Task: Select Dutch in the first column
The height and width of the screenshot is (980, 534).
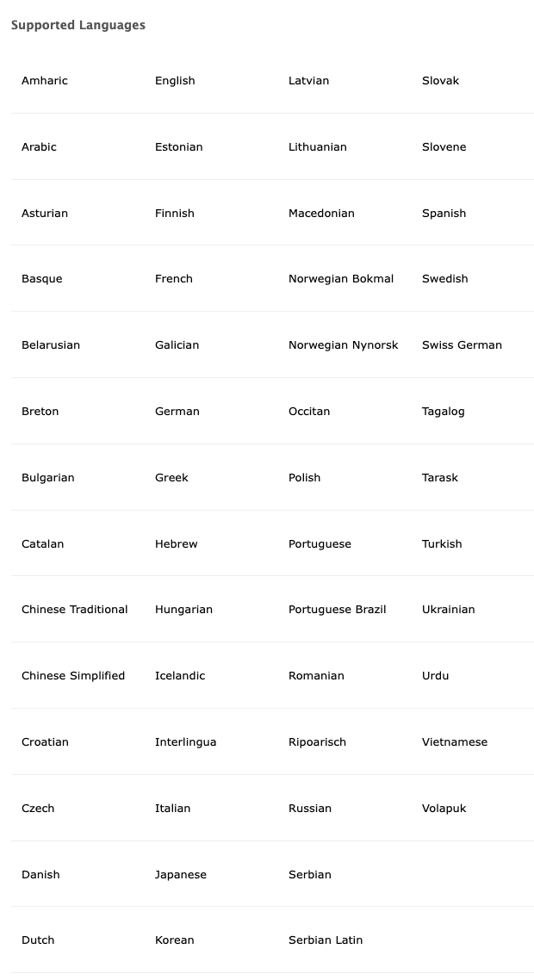Action: tap(38, 940)
